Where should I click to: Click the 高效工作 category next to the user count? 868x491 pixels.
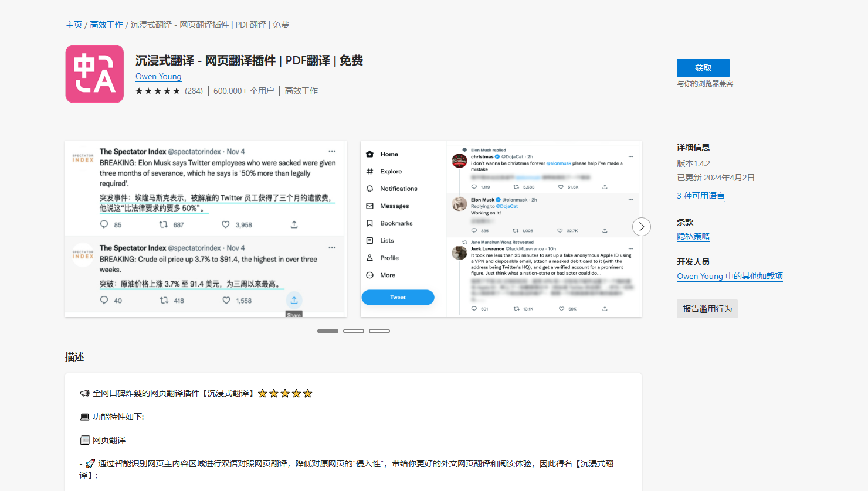(x=301, y=91)
